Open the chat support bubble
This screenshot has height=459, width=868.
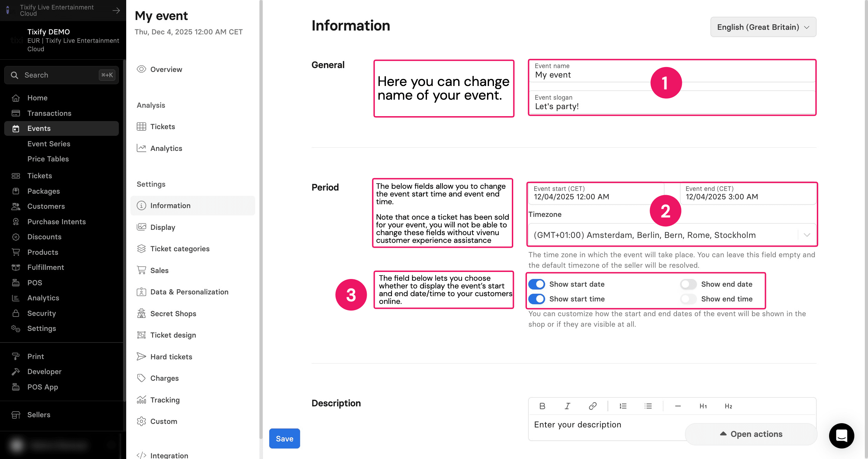841,435
